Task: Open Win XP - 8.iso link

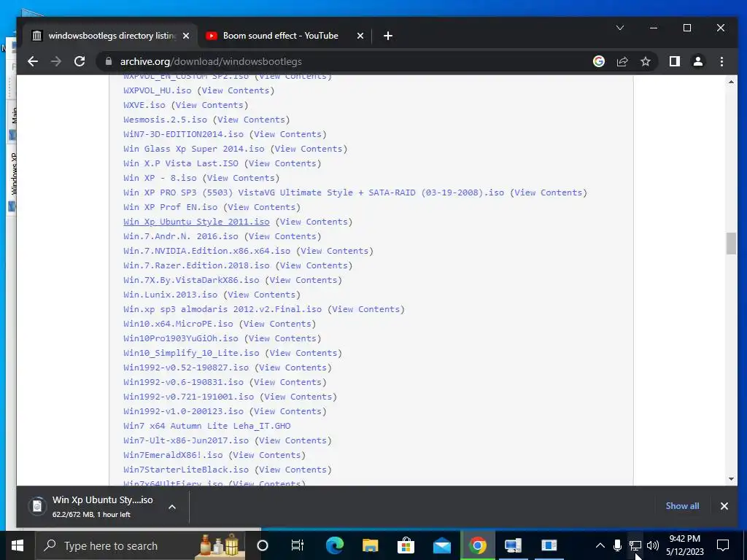Action: pyautogui.click(x=160, y=178)
